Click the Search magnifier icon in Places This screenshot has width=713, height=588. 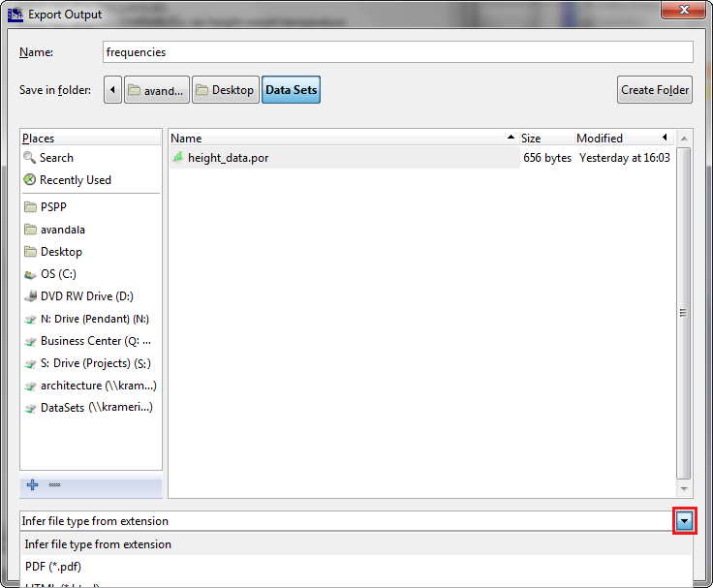30,158
